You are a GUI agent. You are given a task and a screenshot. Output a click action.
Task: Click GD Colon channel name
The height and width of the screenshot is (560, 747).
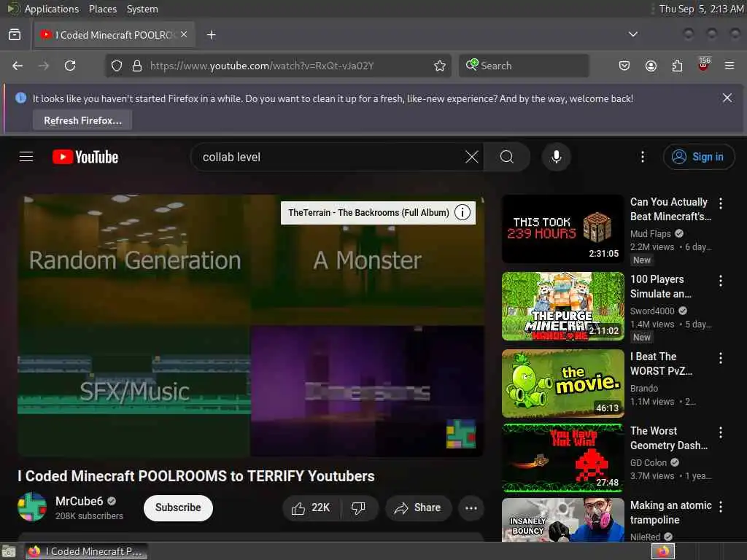pos(649,462)
